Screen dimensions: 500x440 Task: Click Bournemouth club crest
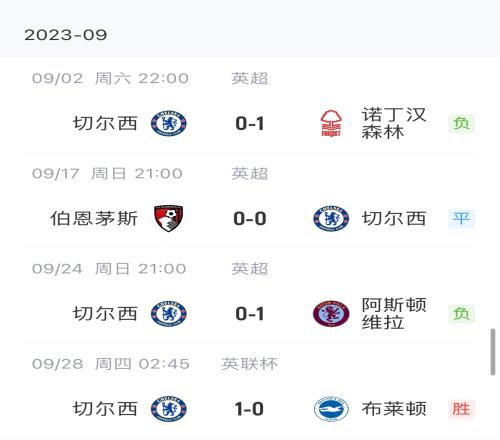(169, 218)
